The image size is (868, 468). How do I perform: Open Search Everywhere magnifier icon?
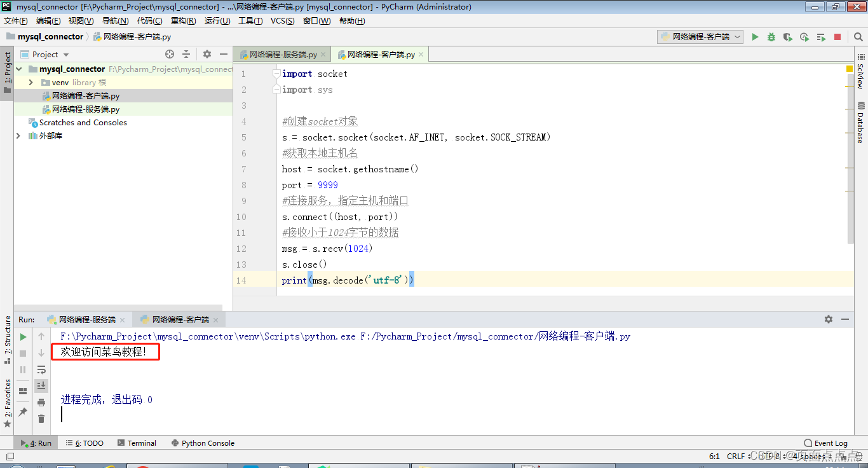coord(858,37)
